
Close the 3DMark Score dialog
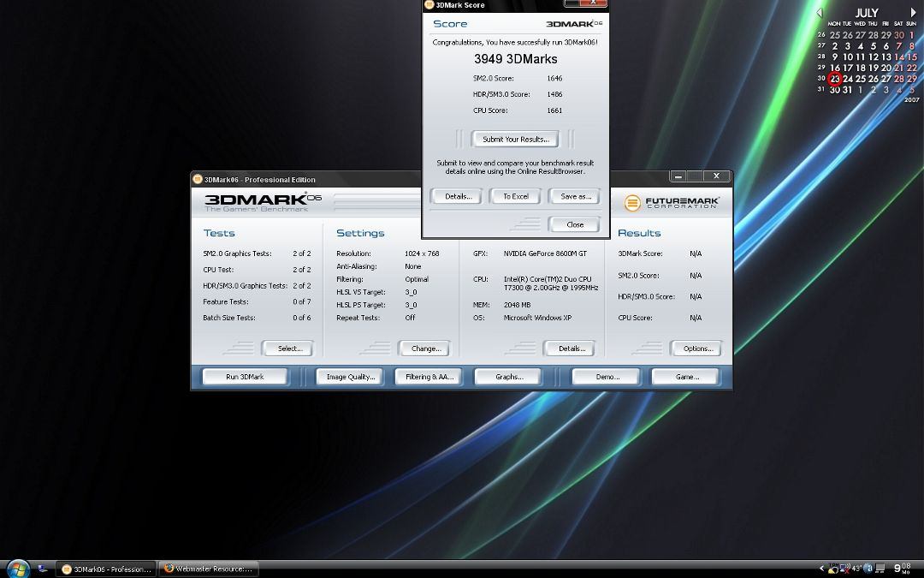click(574, 224)
